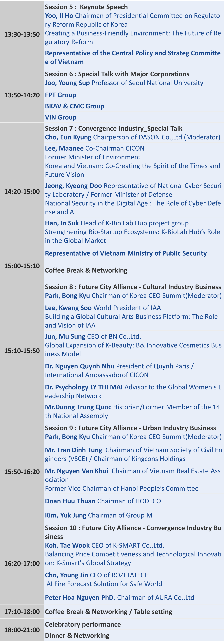This screenshot has width=224, height=644.
Task: Select speaker name Yoo, Il Ho
Action: click(59, 16)
